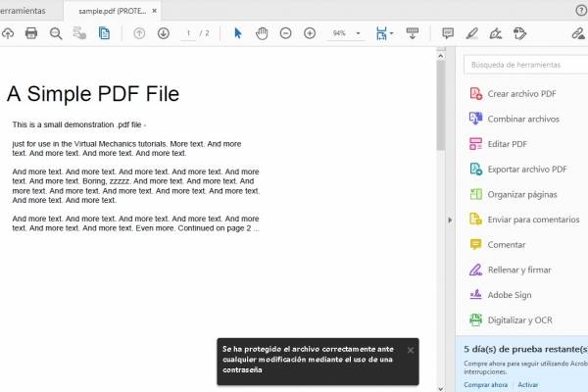Select the hand pan tool
This screenshot has height=392, width=588.
(262, 33)
